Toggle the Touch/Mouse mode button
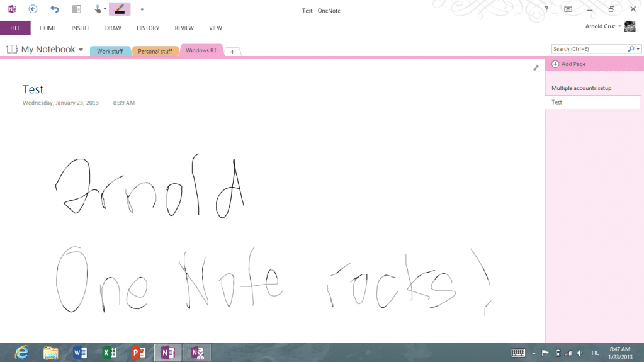Screen dimensions: 644x362 pyautogui.click(x=98, y=9)
